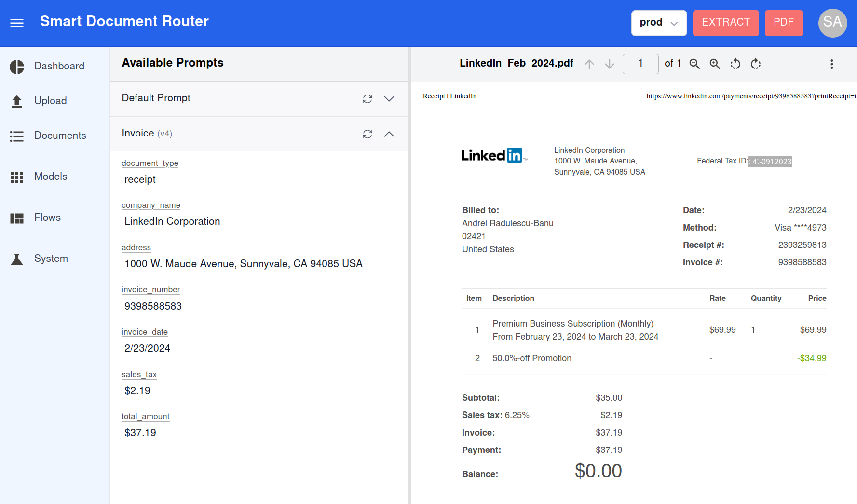Open the Flows section

pos(54,218)
